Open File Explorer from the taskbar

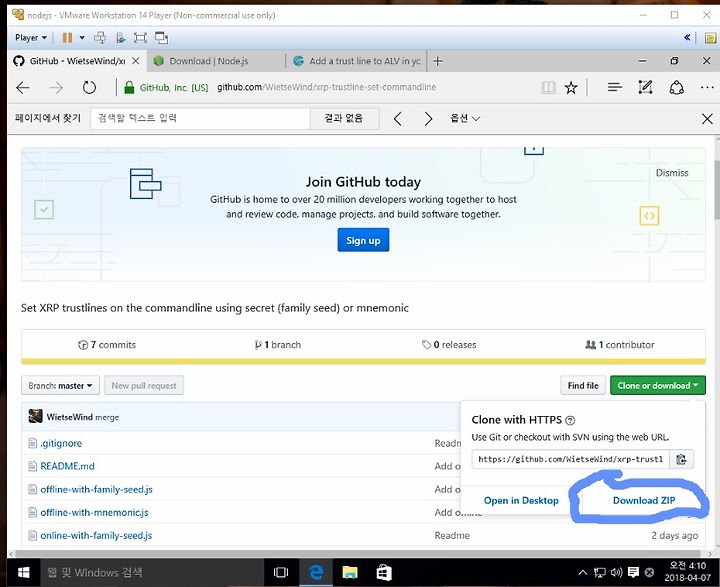point(350,572)
